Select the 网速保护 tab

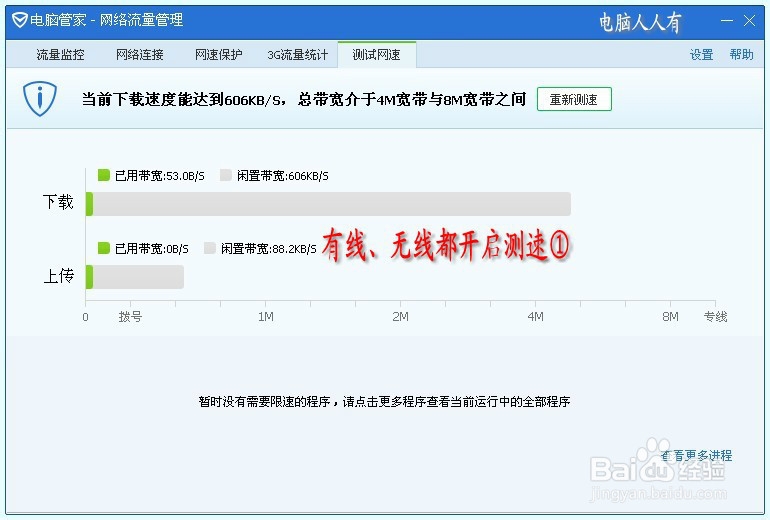(219, 55)
